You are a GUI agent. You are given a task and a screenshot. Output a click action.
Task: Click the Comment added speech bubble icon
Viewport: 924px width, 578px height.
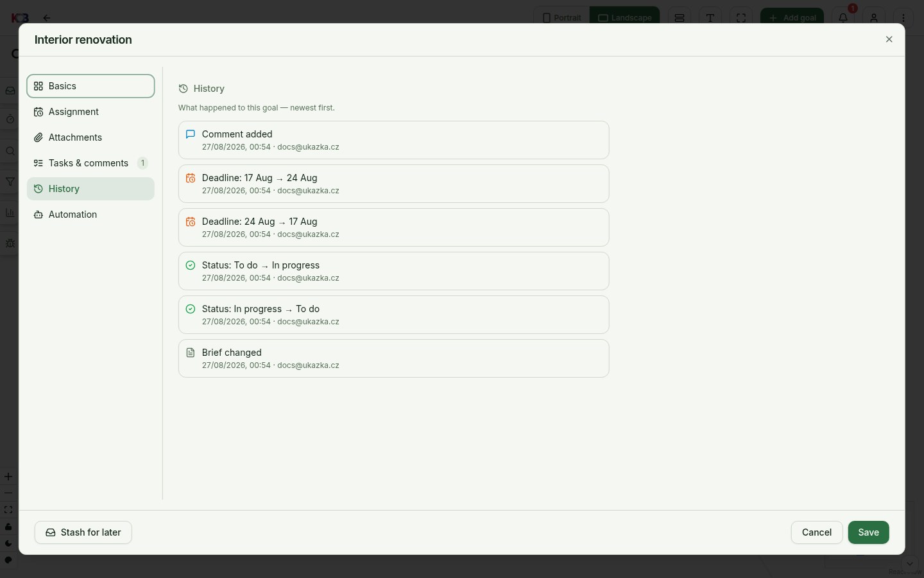(x=191, y=134)
